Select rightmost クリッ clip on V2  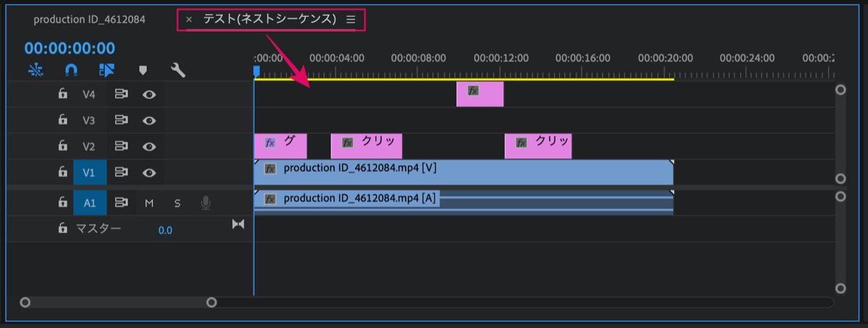[538, 146]
